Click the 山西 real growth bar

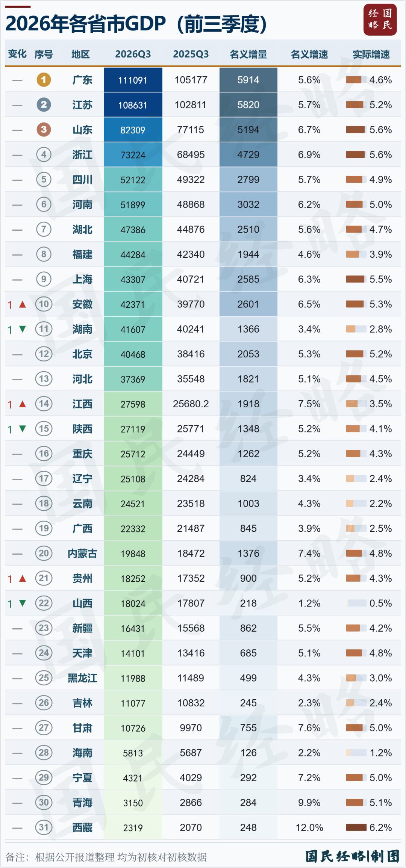click(357, 603)
